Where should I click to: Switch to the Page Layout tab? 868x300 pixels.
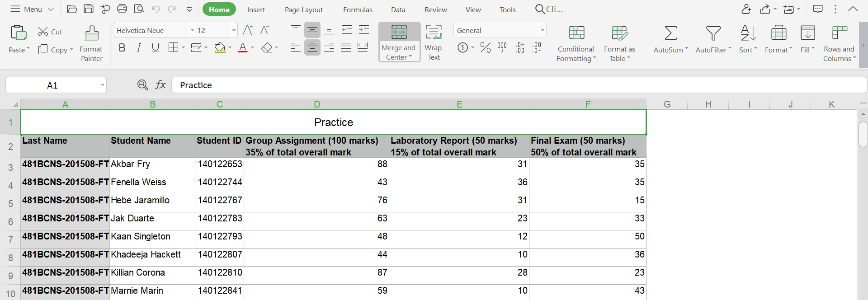[304, 9]
